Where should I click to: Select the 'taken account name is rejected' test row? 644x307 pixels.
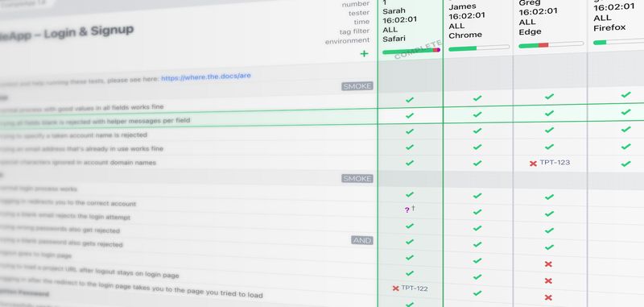[188, 134]
